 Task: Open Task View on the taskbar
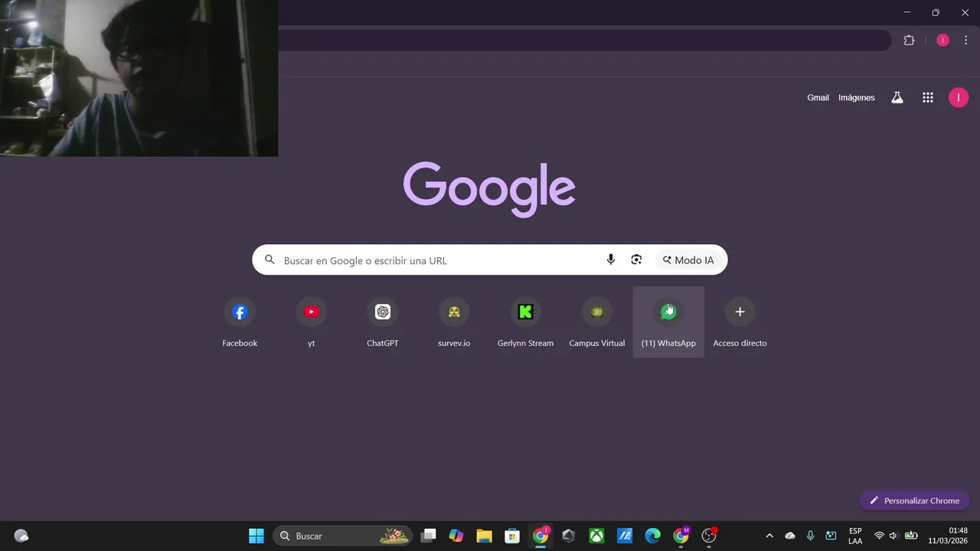pyautogui.click(x=429, y=536)
